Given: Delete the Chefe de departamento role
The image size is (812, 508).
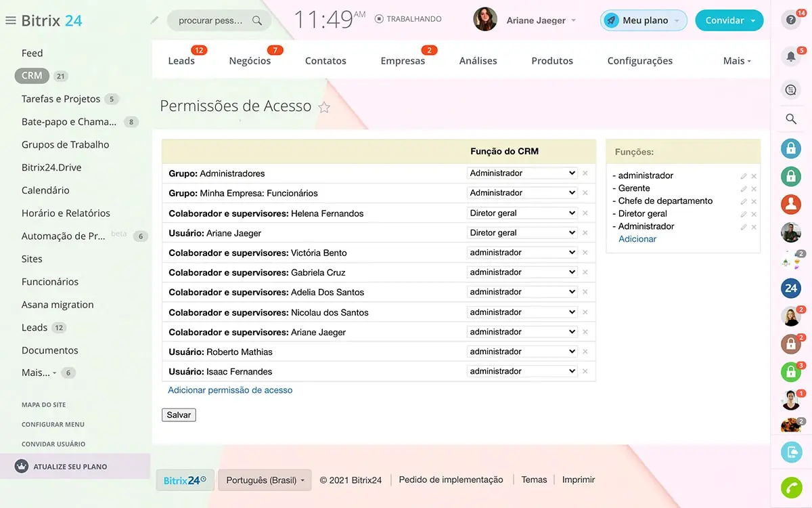Looking at the screenshot, I should point(754,202).
